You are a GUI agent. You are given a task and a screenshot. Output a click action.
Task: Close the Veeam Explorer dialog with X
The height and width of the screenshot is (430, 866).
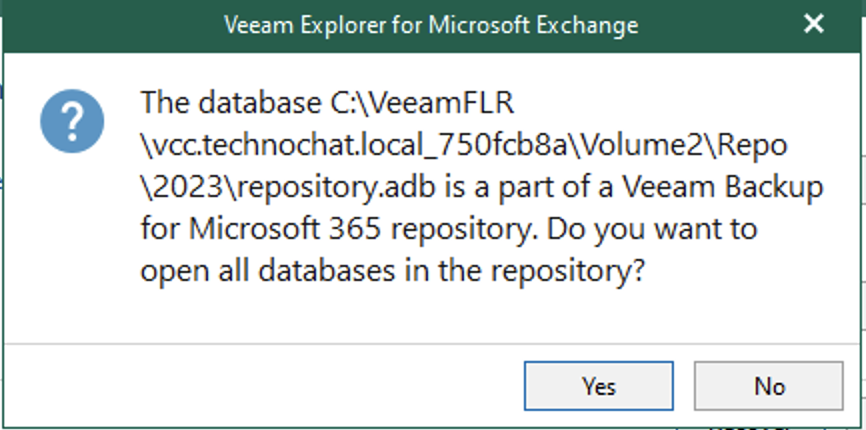click(814, 23)
